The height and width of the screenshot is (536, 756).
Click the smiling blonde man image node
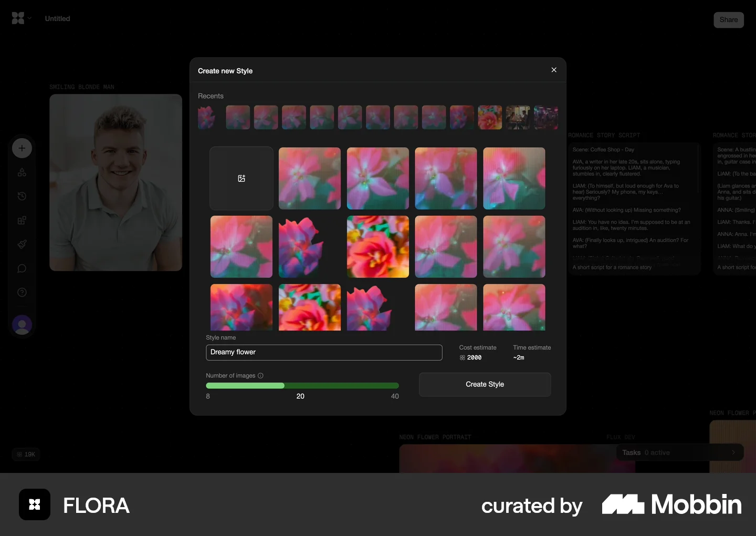coord(116,183)
